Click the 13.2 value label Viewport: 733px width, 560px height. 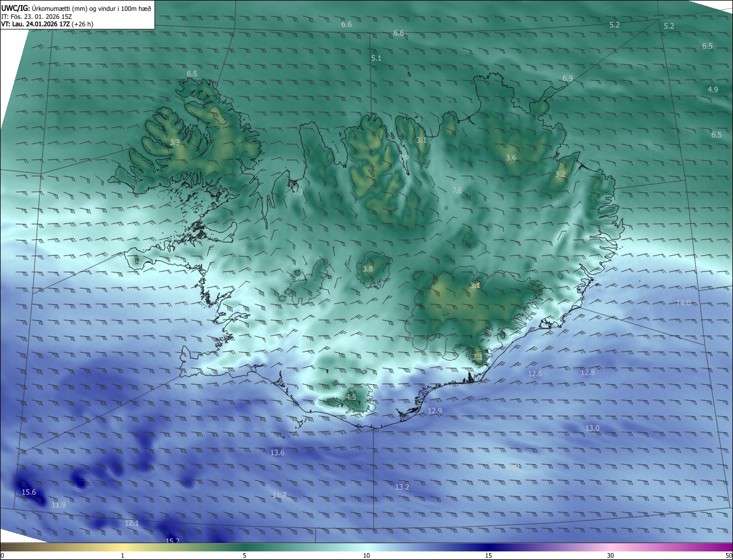[403, 487]
